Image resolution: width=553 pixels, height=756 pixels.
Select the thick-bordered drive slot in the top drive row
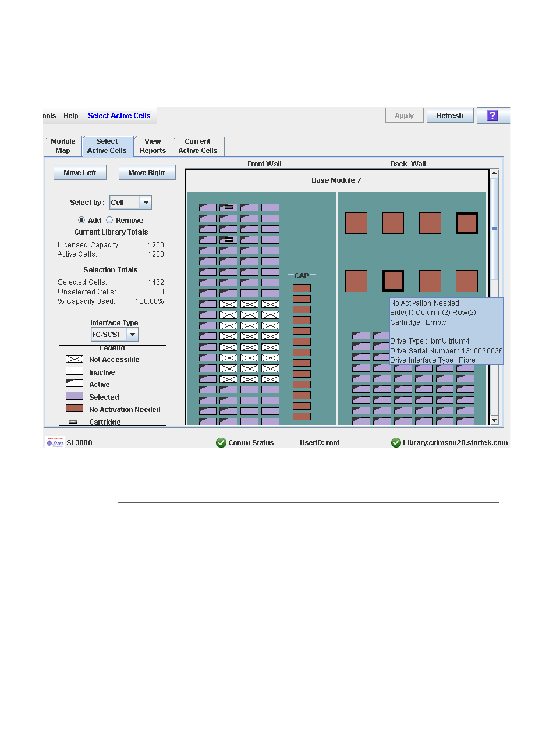point(467,223)
